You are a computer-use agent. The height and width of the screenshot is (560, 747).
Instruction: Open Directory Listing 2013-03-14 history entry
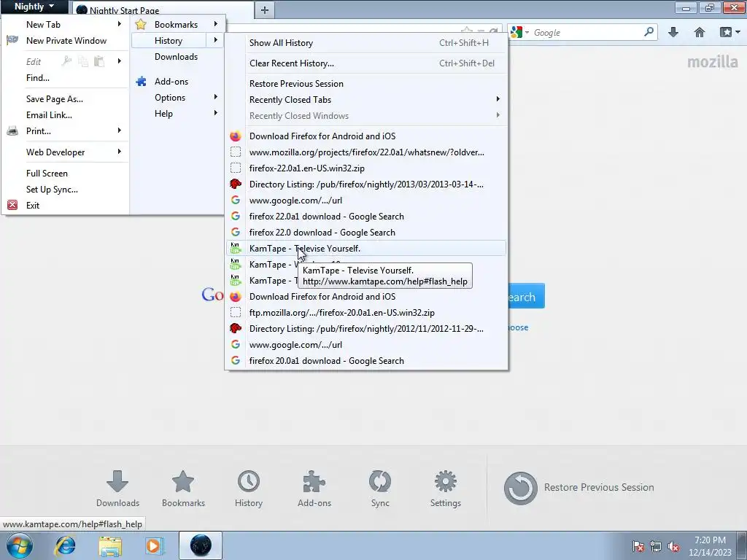point(366,184)
